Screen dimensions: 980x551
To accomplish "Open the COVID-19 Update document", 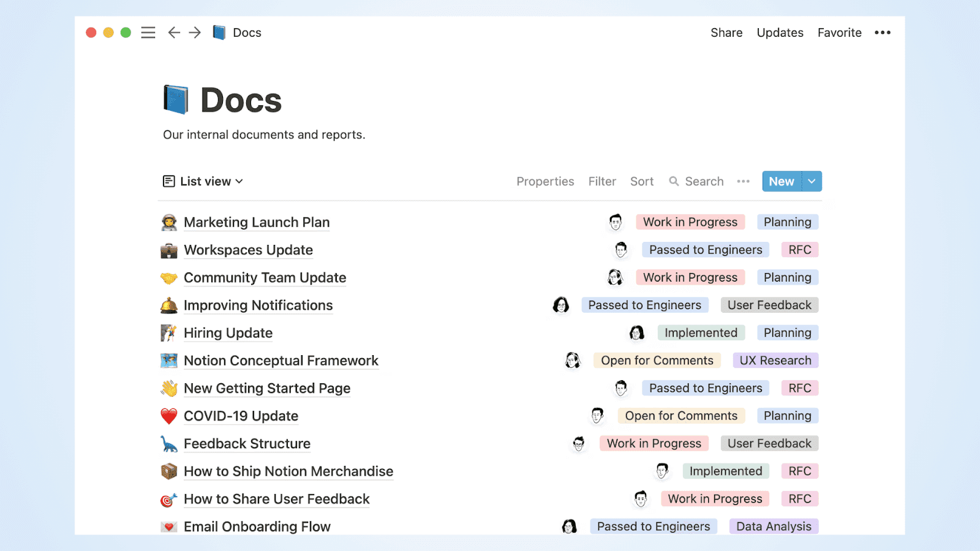I will pyautogui.click(x=241, y=415).
